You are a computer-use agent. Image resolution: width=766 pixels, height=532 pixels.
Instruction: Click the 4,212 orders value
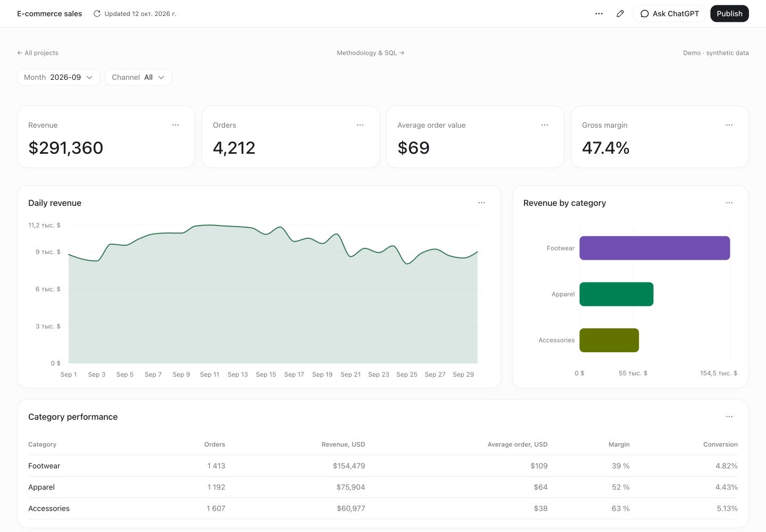click(x=234, y=148)
